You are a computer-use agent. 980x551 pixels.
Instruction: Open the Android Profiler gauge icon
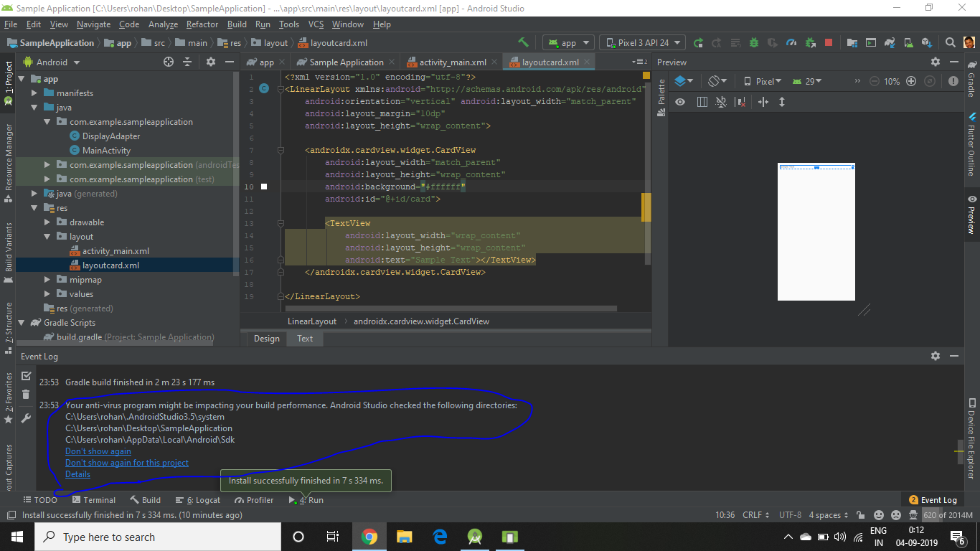[791, 42]
